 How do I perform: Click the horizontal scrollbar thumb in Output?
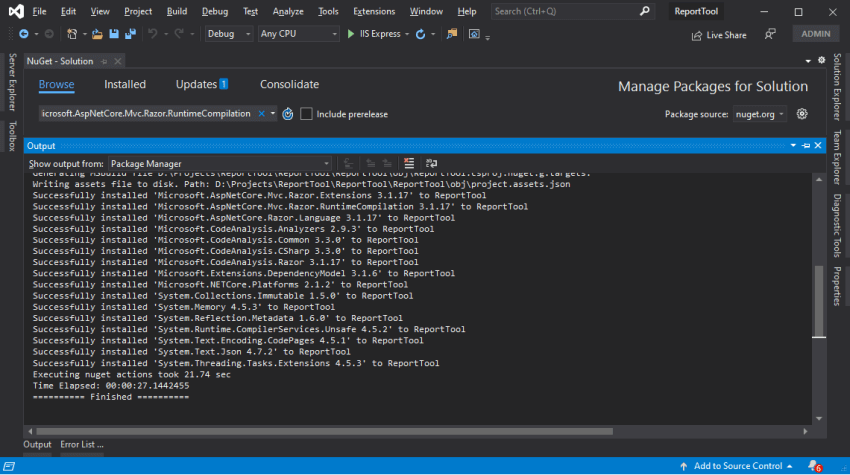coord(325,432)
